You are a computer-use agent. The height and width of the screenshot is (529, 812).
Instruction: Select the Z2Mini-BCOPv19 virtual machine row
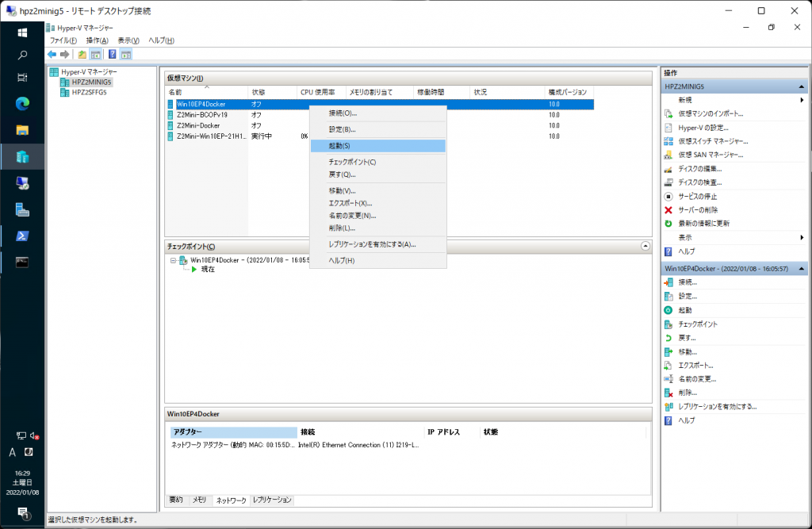tap(380, 115)
